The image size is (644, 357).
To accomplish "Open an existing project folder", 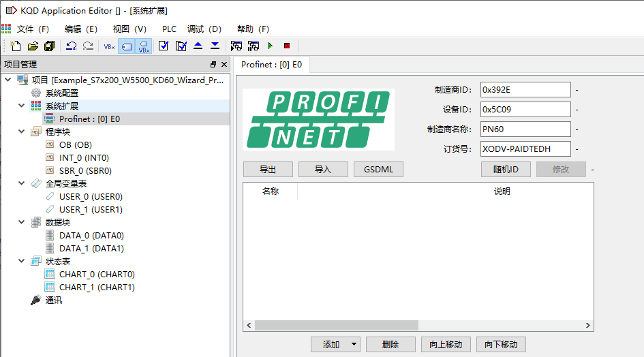I will (33, 46).
